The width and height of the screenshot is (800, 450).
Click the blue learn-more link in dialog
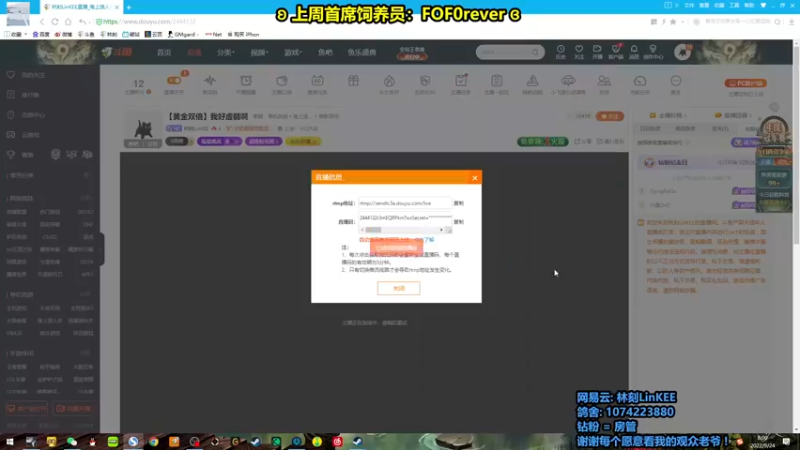click(425, 239)
